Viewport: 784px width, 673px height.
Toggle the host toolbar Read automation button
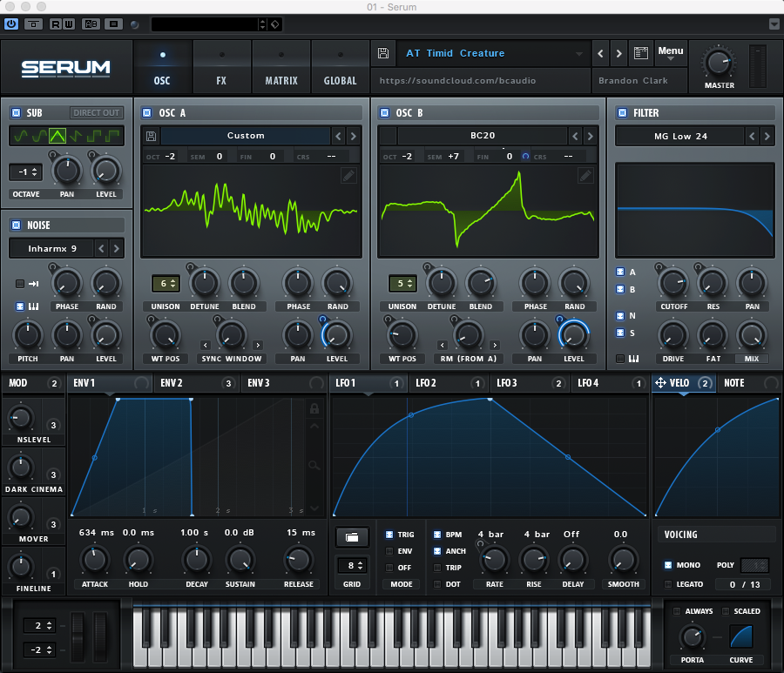[x=55, y=24]
